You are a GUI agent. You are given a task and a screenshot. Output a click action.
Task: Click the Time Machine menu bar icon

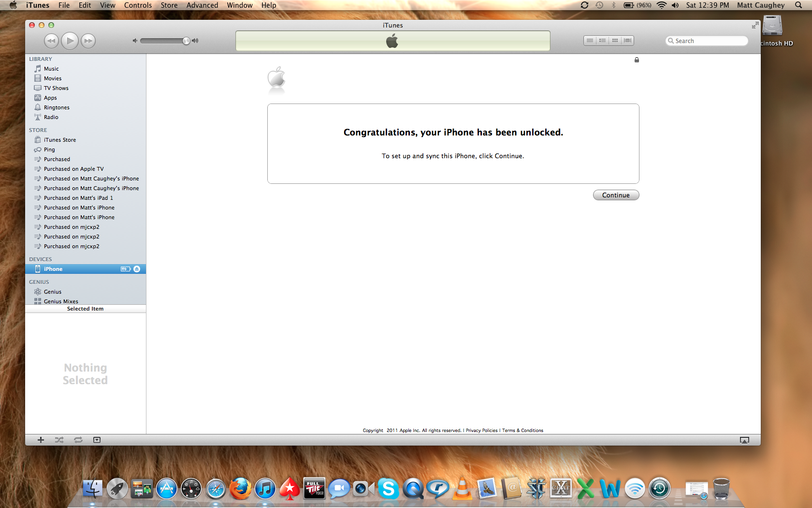click(x=599, y=5)
